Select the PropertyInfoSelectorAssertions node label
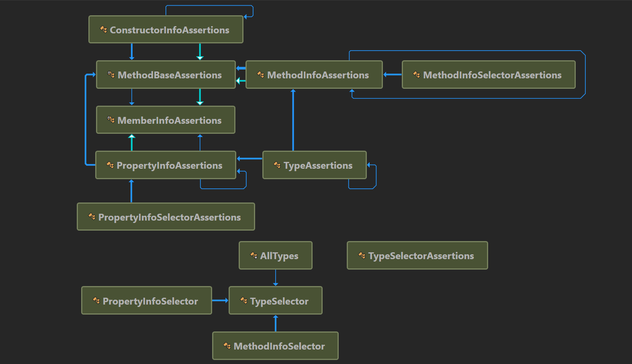This screenshot has width=632, height=364. click(x=170, y=217)
